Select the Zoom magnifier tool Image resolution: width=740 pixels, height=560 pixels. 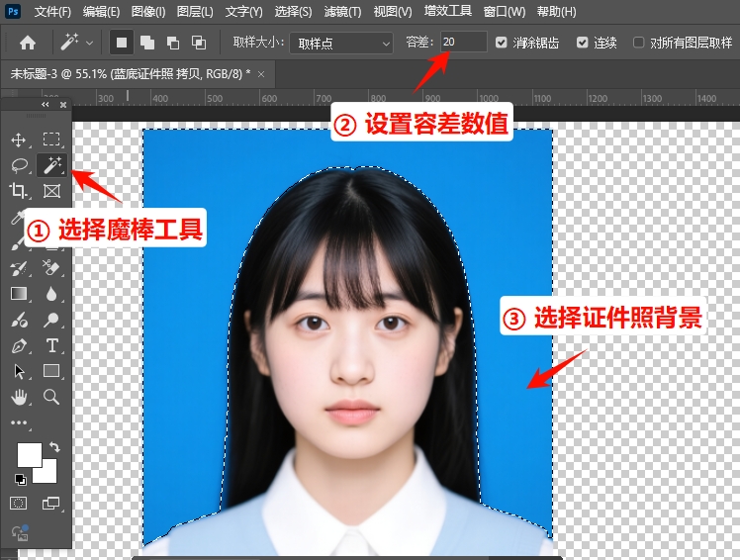point(51,397)
